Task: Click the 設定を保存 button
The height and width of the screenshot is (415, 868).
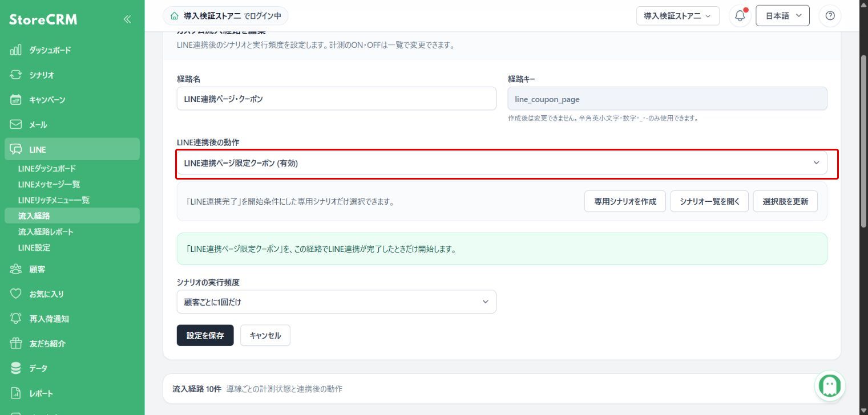Action: [x=205, y=335]
